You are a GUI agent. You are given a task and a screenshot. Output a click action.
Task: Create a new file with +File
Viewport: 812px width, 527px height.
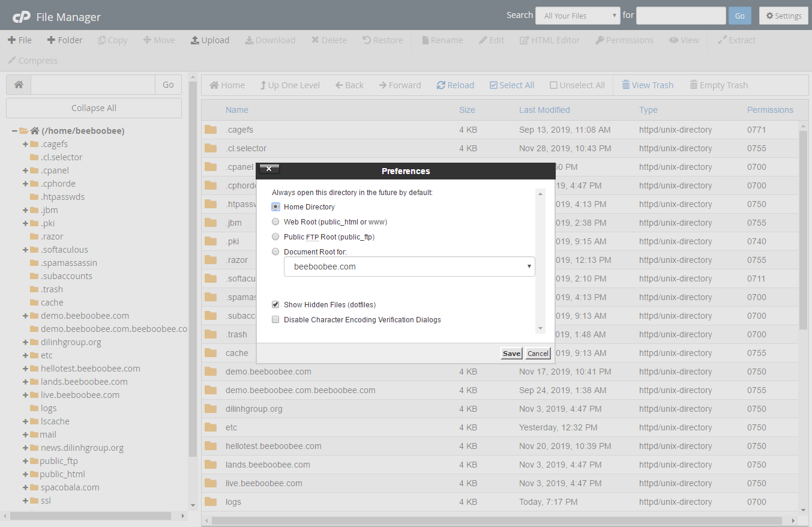[x=20, y=40]
